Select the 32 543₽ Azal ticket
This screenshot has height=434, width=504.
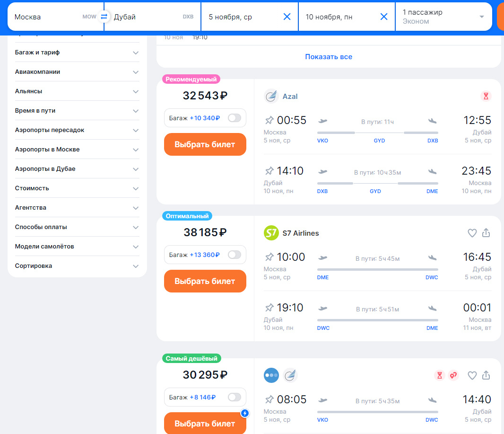205,144
